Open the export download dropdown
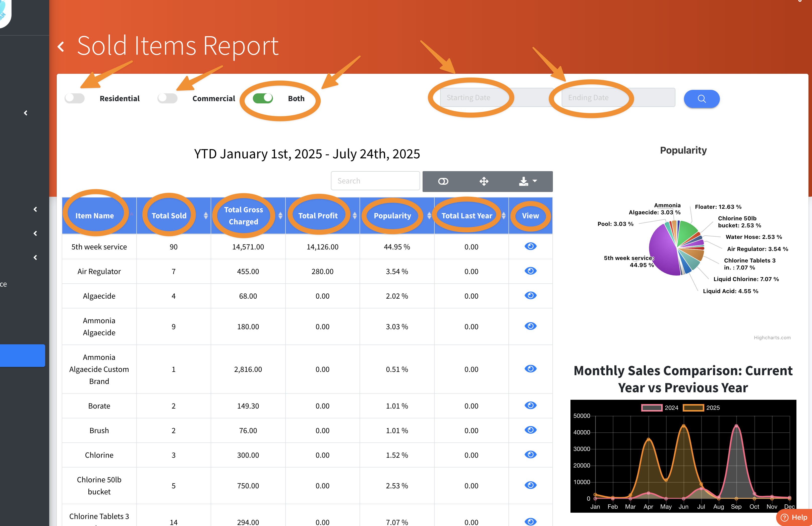 coord(528,181)
